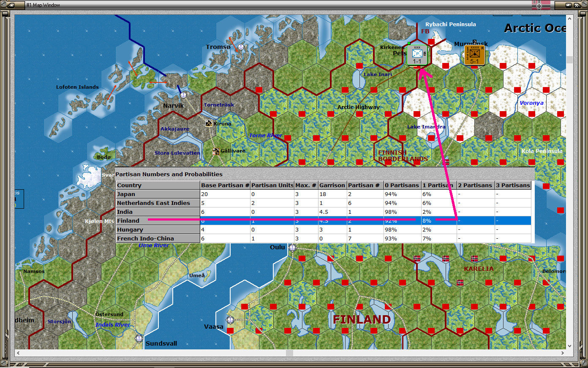This screenshot has width=588, height=368.
Task: Click the Max. # column header
Action: point(306,185)
